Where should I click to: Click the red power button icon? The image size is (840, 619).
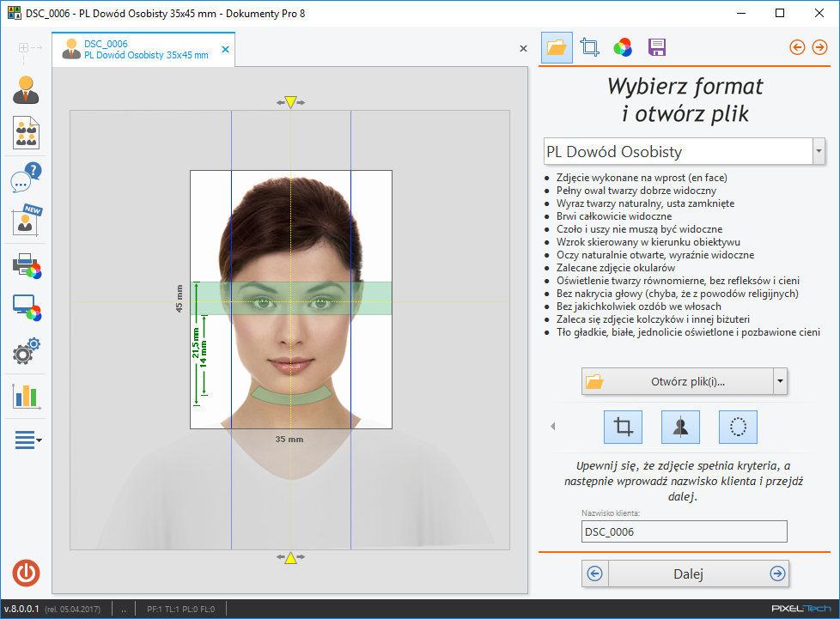26,573
